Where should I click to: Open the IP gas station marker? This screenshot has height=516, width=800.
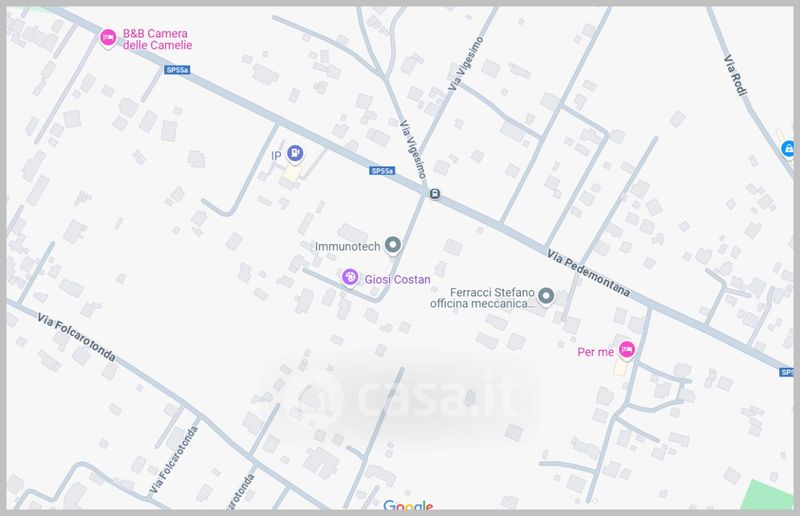pos(295,153)
